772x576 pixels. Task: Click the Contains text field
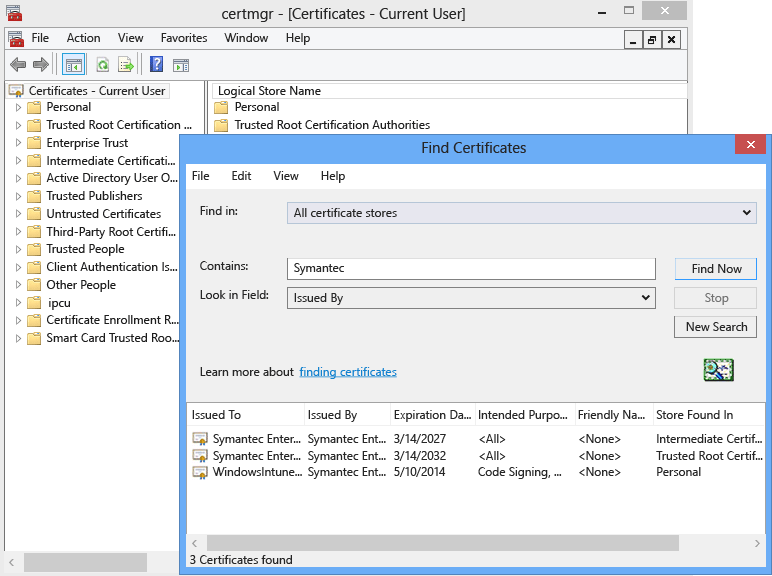471,269
